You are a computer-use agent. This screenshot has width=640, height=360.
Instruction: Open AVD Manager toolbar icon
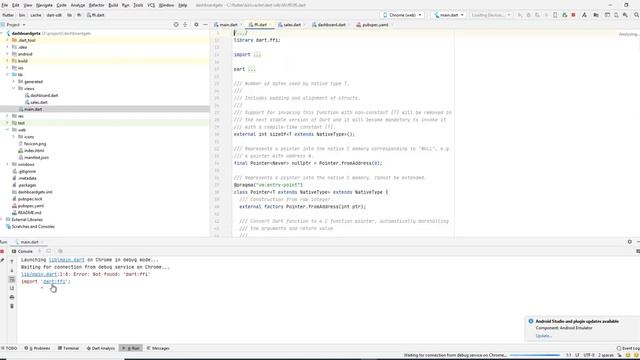click(616, 15)
